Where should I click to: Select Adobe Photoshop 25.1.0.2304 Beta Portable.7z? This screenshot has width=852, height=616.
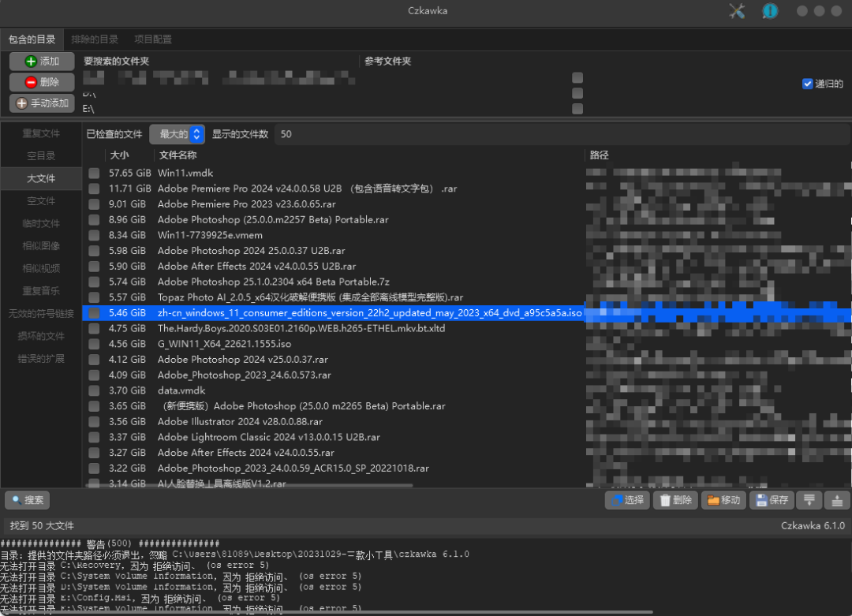click(467, 282)
